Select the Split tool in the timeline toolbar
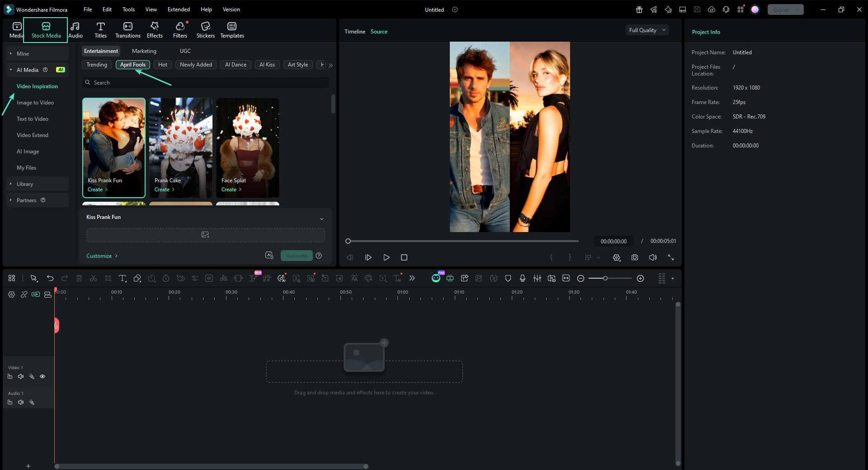 [x=93, y=278]
